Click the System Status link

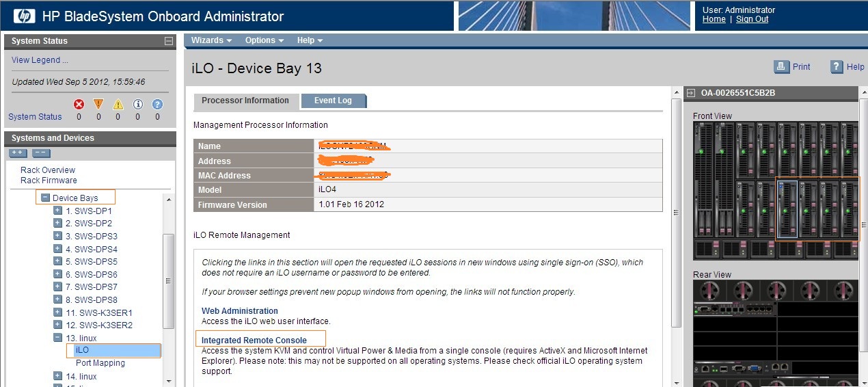pos(35,117)
